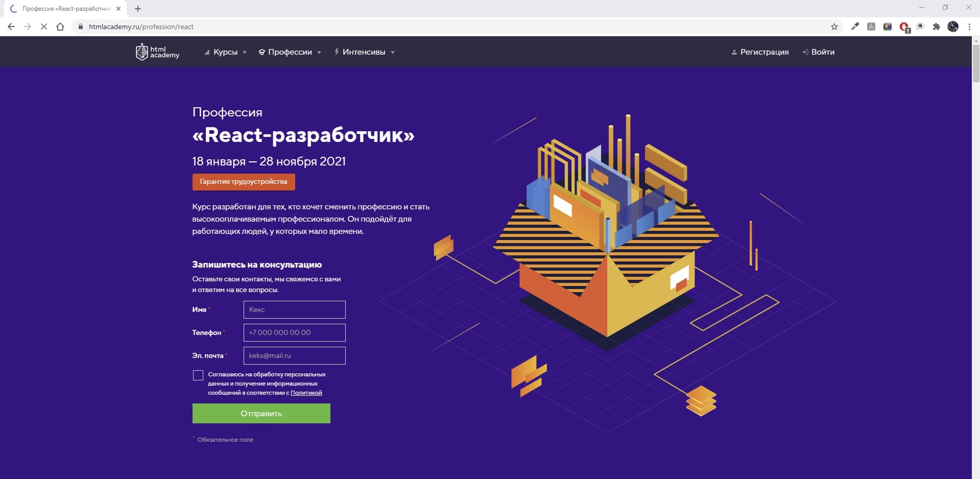
Task: Click the Регистрация link
Action: (764, 52)
